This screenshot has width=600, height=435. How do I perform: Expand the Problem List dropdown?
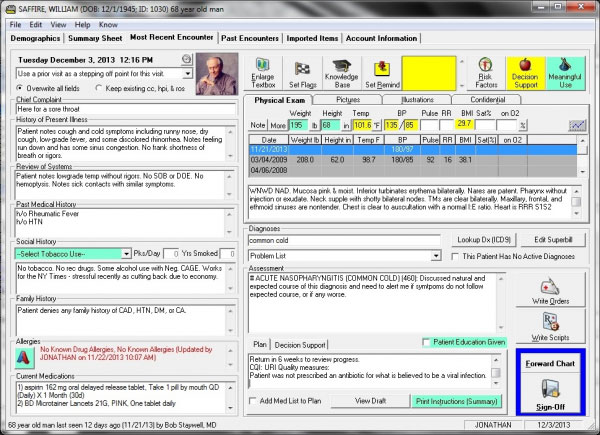coord(436,256)
